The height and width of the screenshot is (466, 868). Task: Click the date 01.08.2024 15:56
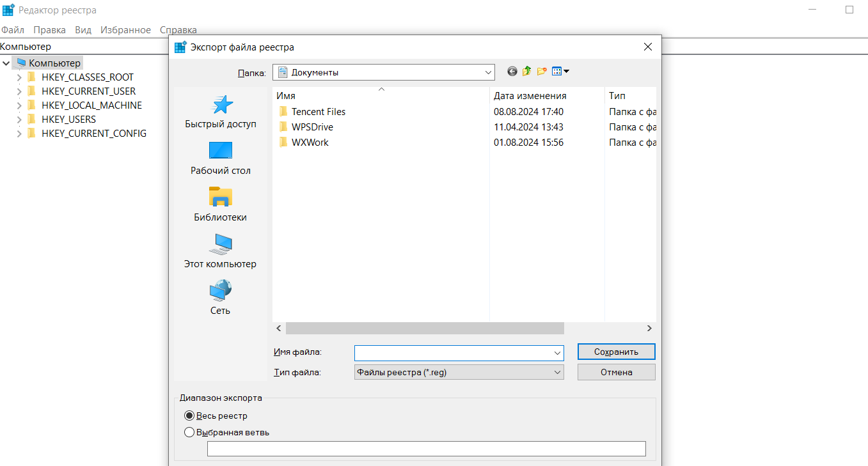coord(528,142)
